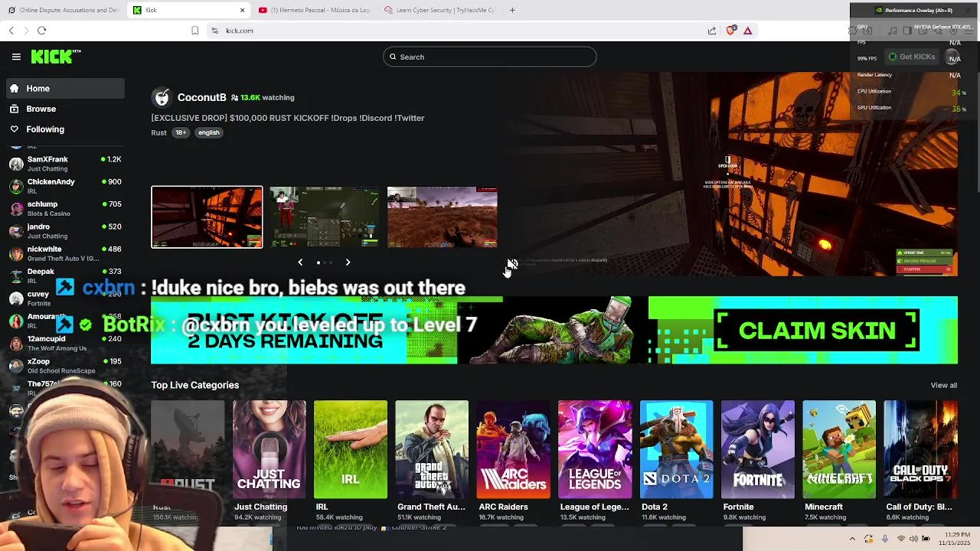980x551 pixels.
Task: Open 12amcupid channel in sidebar
Action: (65, 343)
